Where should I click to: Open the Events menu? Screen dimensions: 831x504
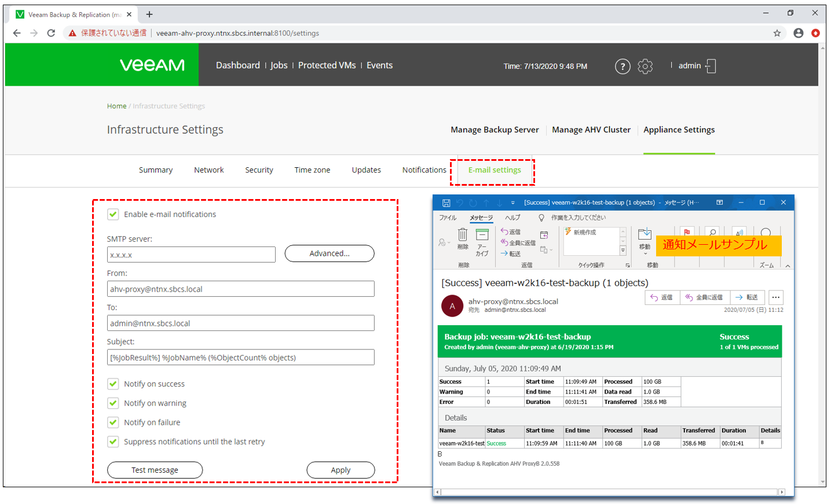379,65
